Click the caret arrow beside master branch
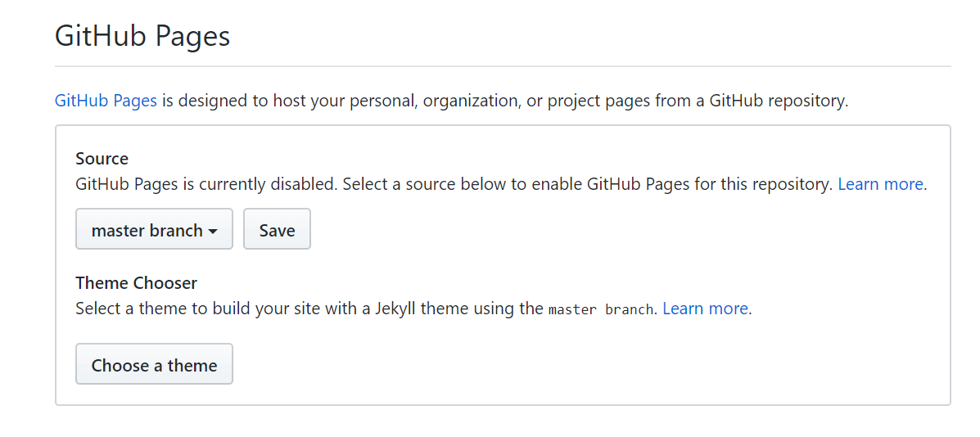980x437 pixels. (x=214, y=232)
